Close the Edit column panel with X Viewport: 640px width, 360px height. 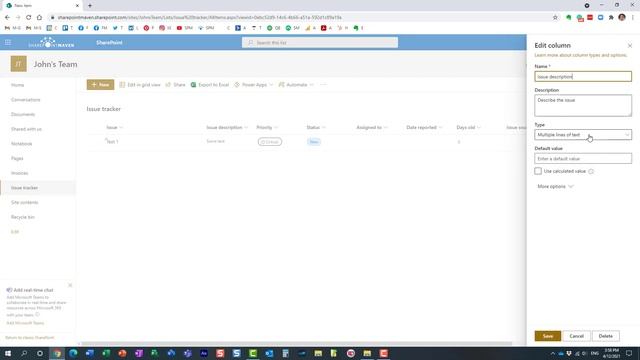coord(630,46)
